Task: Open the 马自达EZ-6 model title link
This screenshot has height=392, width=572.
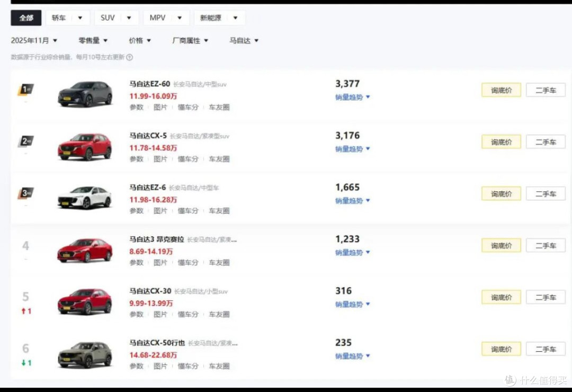Action: 147,188
